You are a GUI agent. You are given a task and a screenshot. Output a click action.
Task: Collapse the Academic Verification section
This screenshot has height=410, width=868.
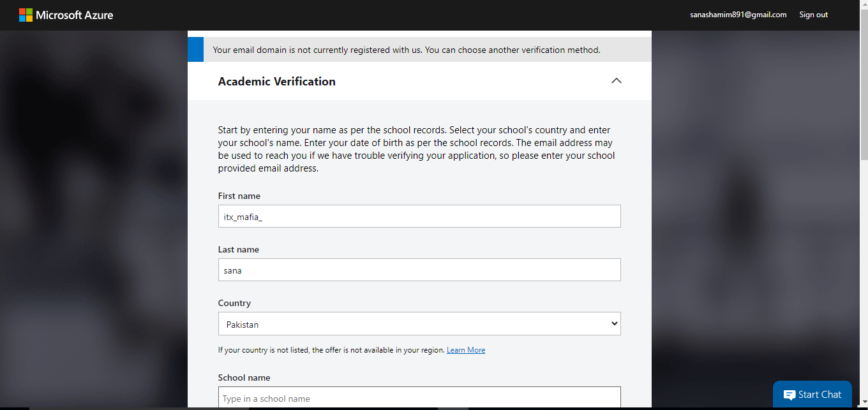[617, 80]
